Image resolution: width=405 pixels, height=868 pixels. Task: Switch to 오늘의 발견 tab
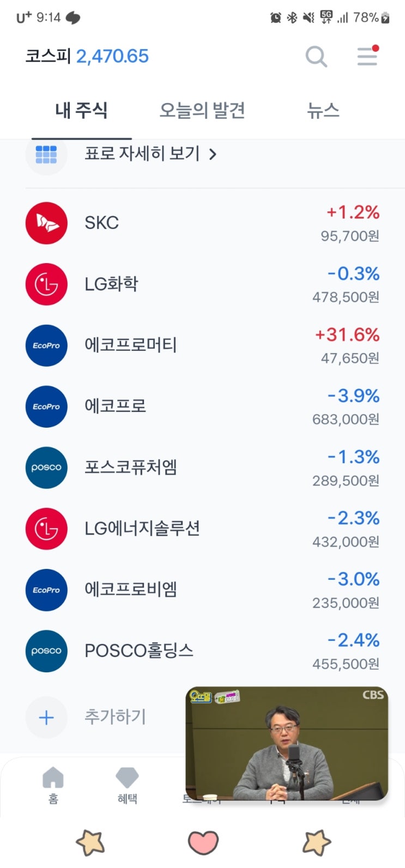tap(202, 111)
